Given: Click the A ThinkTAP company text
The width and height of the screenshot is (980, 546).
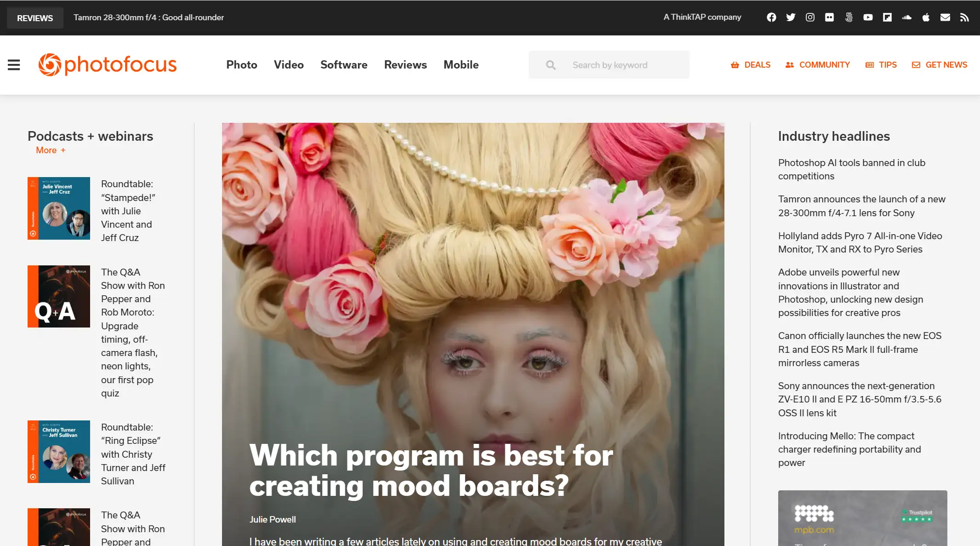Looking at the screenshot, I should point(702,17).
